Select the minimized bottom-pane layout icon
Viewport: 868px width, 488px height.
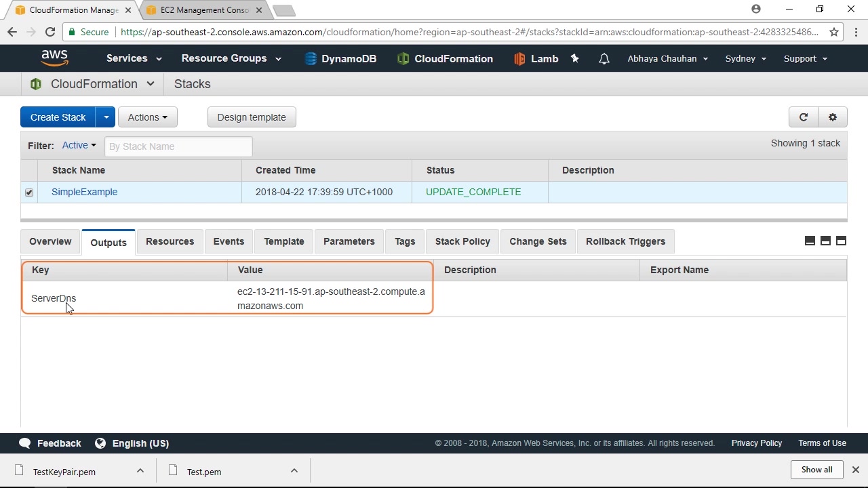(x=810, y=241)
